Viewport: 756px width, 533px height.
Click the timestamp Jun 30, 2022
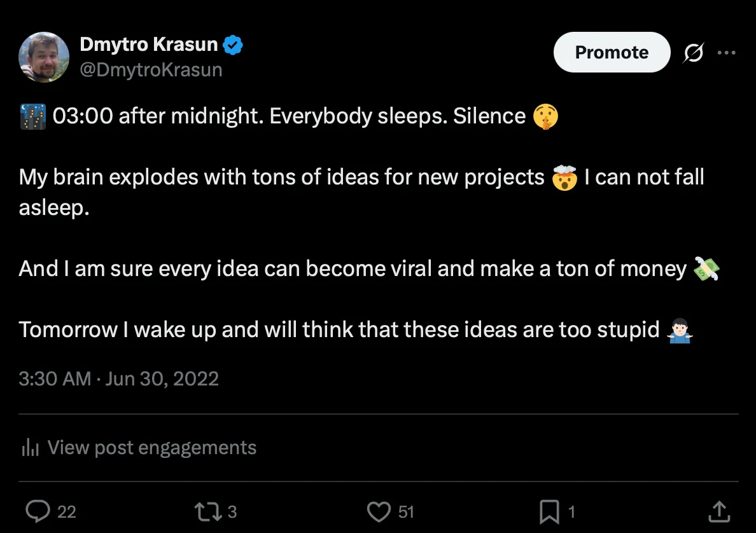tap(162, 378)
